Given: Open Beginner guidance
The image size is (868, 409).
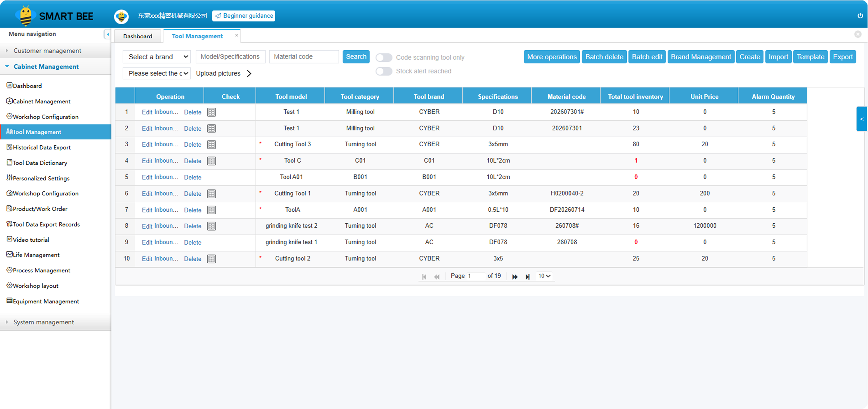Looking at the screenshot, I should pyautogui.click(x=244, y=16).
